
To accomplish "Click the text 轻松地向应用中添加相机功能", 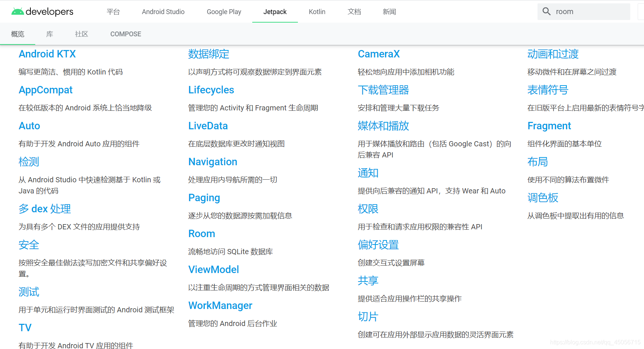I will coord(406,72).
